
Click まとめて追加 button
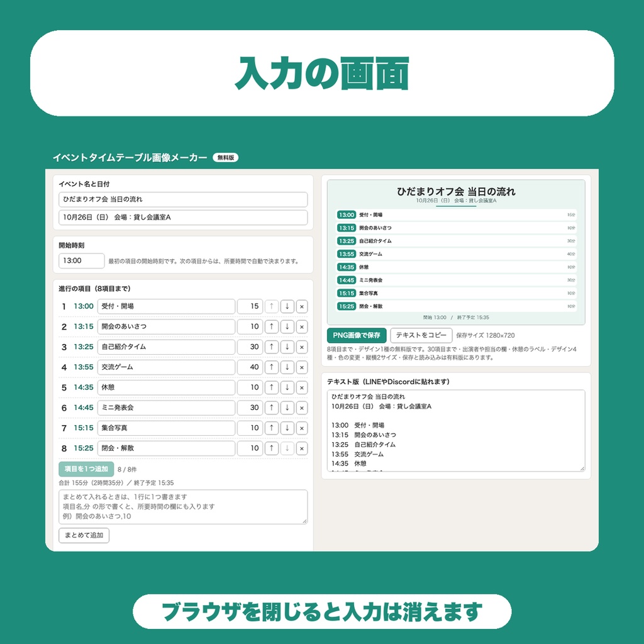pos(84,535)
